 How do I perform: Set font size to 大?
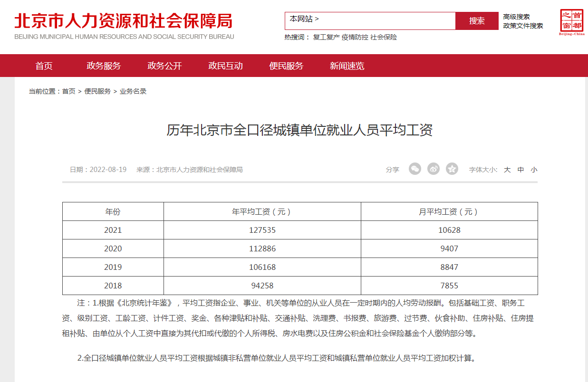pyautogui.click(x=507, y=170)
